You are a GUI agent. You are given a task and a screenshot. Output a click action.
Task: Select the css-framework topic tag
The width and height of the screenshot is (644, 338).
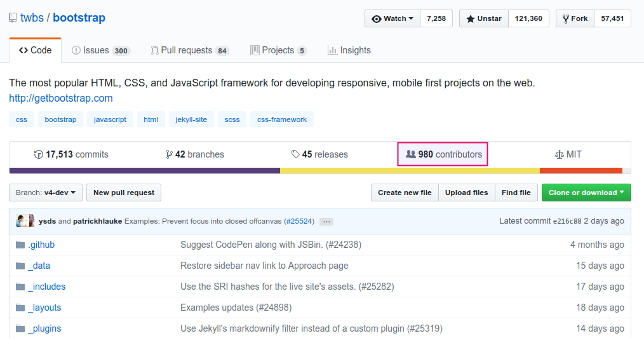pyautogui.click(x=282, y=119)
